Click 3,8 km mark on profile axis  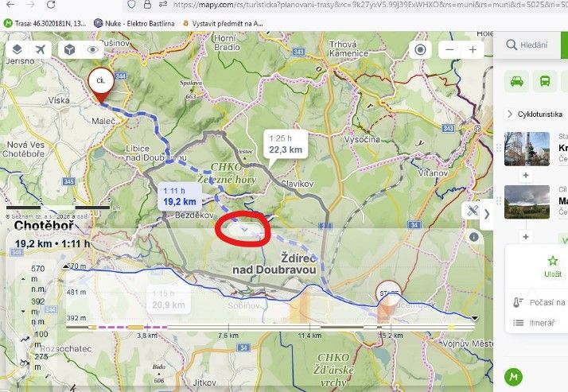pos(147,336)
